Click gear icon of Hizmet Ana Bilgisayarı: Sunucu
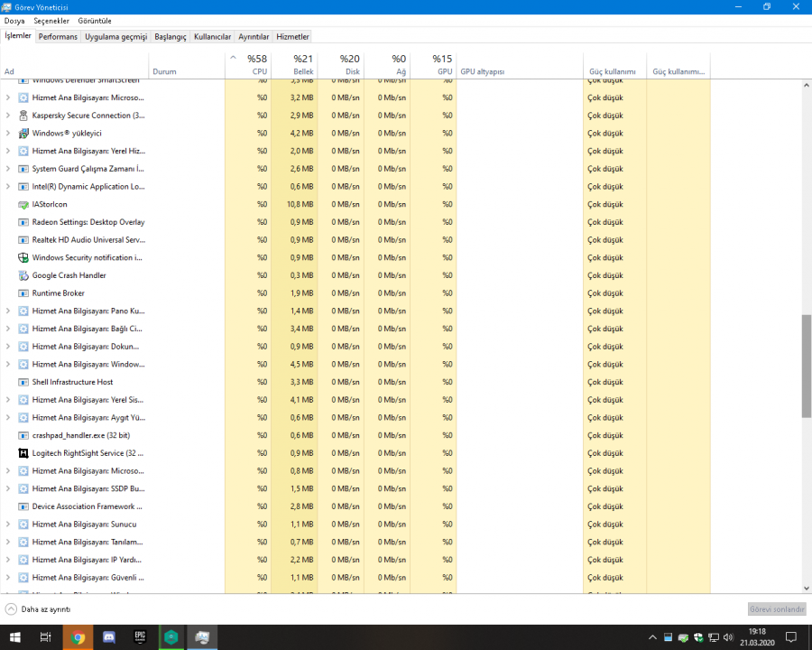 click(23, 524)
